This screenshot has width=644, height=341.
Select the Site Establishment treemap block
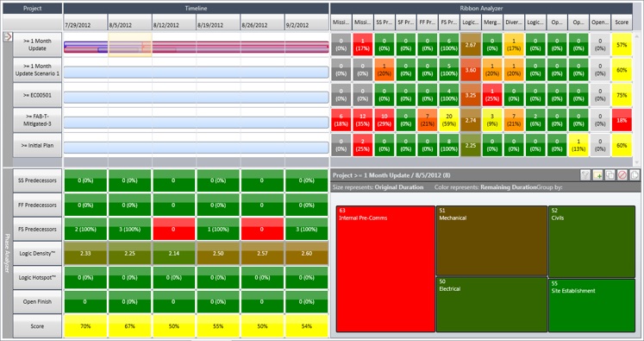[x=591, y=306]
